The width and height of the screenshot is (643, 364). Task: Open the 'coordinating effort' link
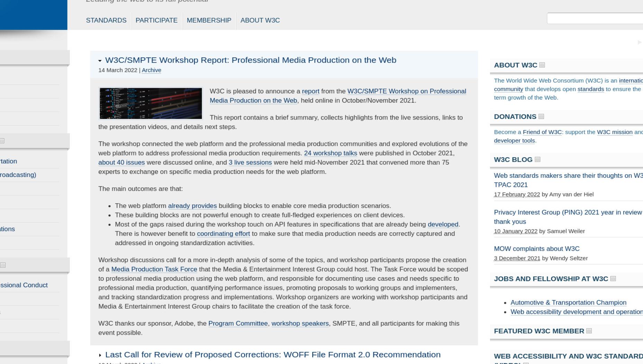coord(223,234)
